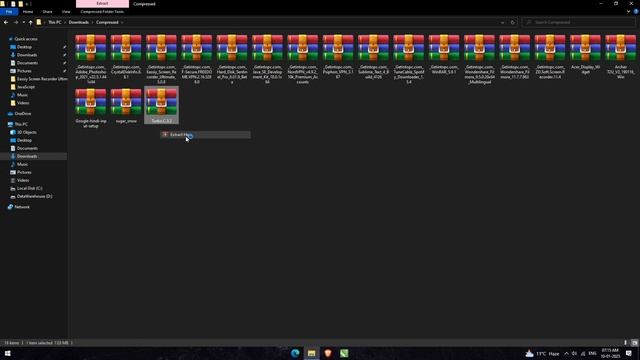
Task: Open Documents under Quick access
Action: 27,63
